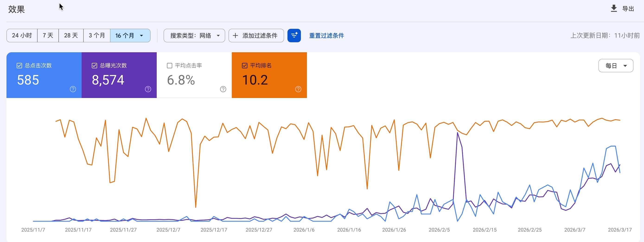Click the 2025/12/17 axis date label
Viewport: 644px width, 242px height.
pyautogui.click(x=214, y=230)
